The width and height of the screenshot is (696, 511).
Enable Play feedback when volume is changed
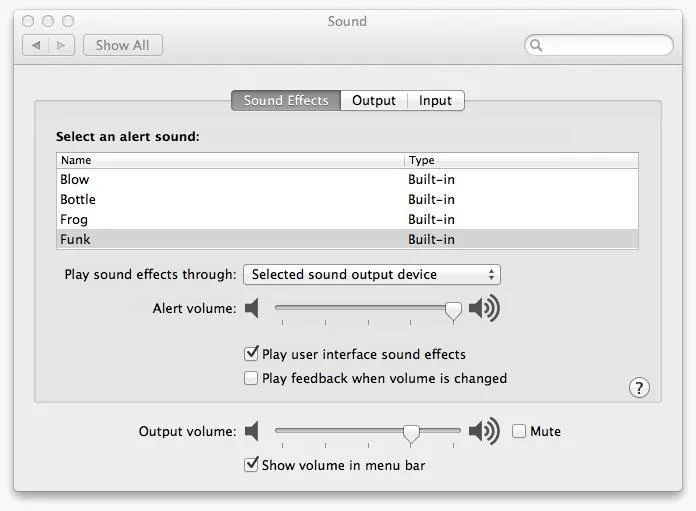251,378
